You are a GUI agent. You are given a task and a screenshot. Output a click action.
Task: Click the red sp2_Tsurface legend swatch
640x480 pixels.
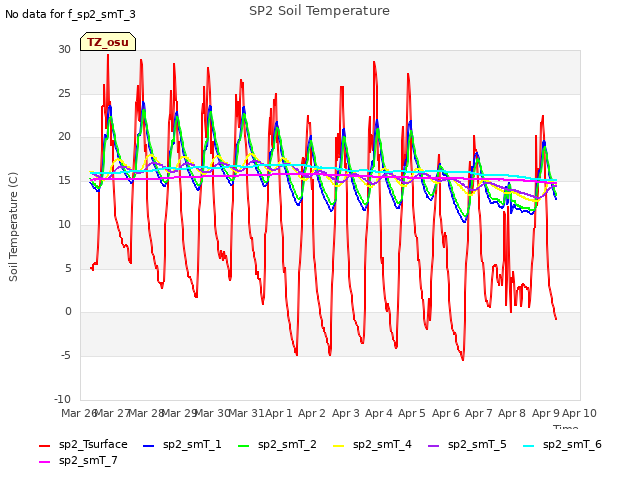pos(44,446)
